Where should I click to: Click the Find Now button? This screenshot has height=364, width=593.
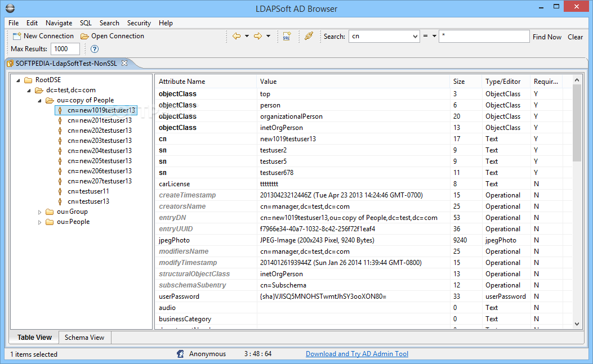click(547, 37)
